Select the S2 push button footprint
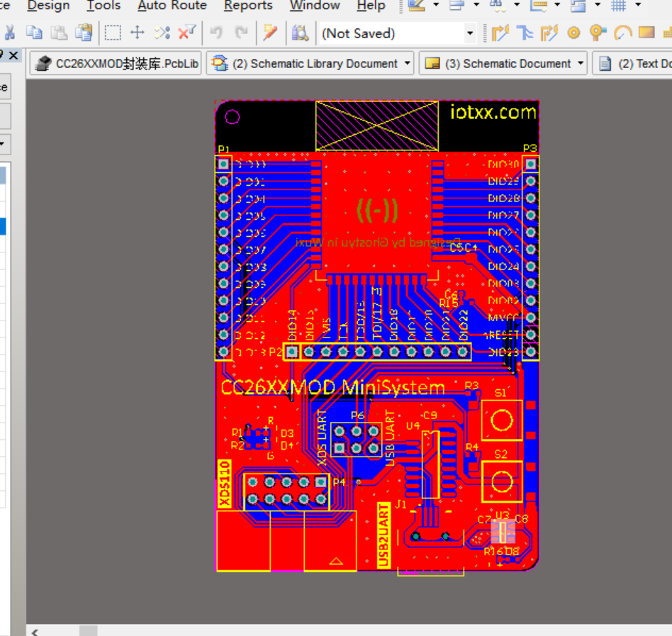The width and height of the screenshot is (672, 636). coord(502,481)
